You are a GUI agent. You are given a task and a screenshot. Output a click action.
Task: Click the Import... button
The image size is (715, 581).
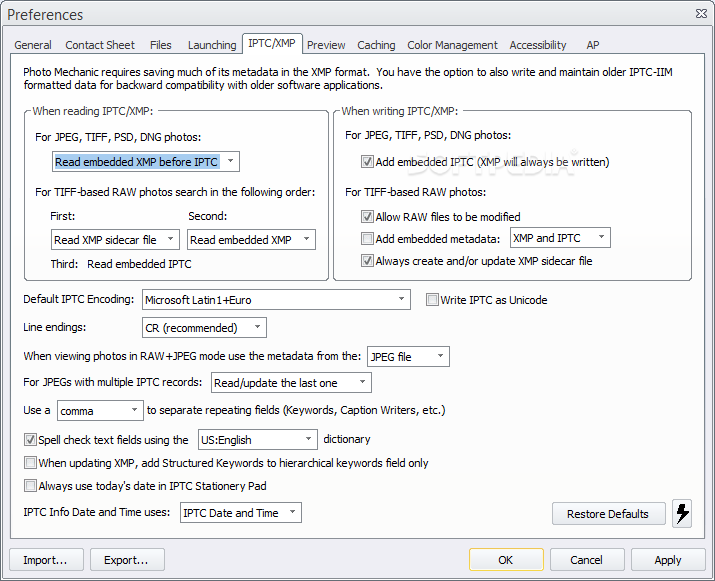pos(46,560)
